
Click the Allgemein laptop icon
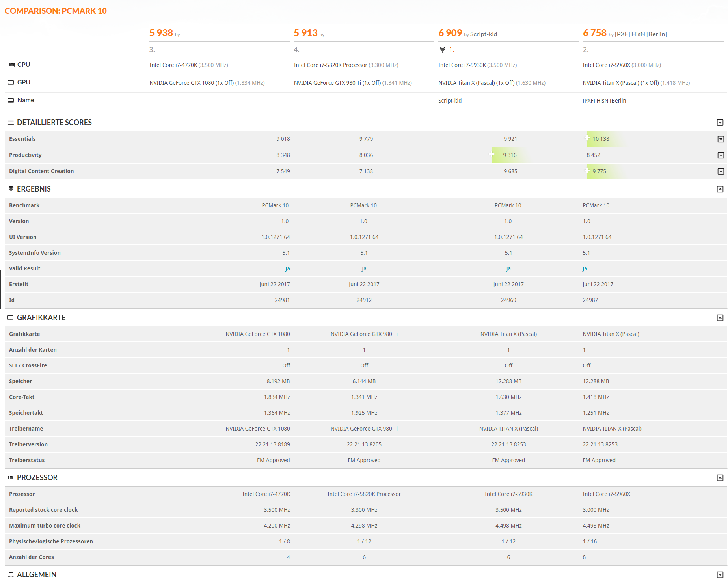point(11,574)
